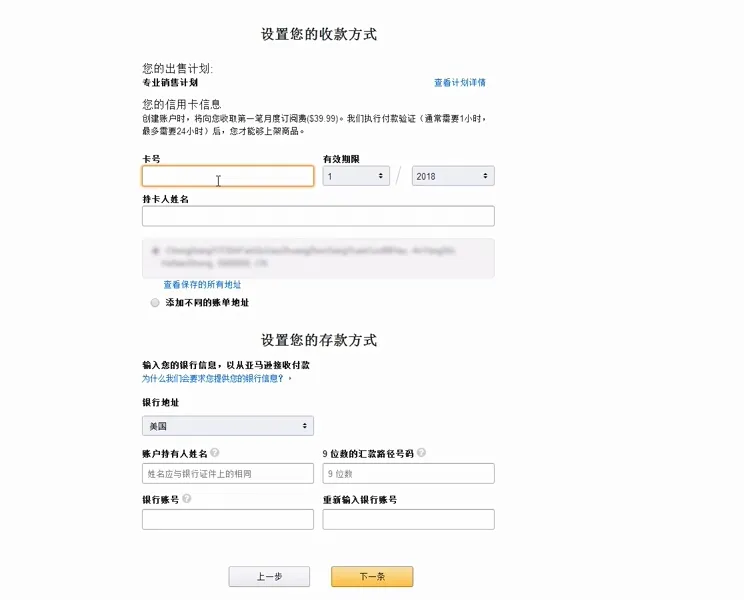Open the expiration year dropdown showing 2018
744x600 pixels.
[x=453, y=176]
